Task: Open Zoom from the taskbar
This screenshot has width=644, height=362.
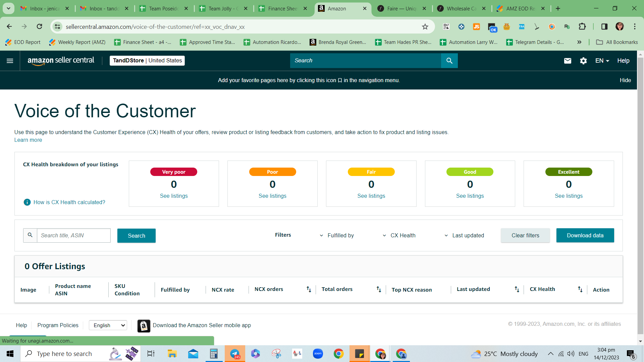Action: pos(318,354)
